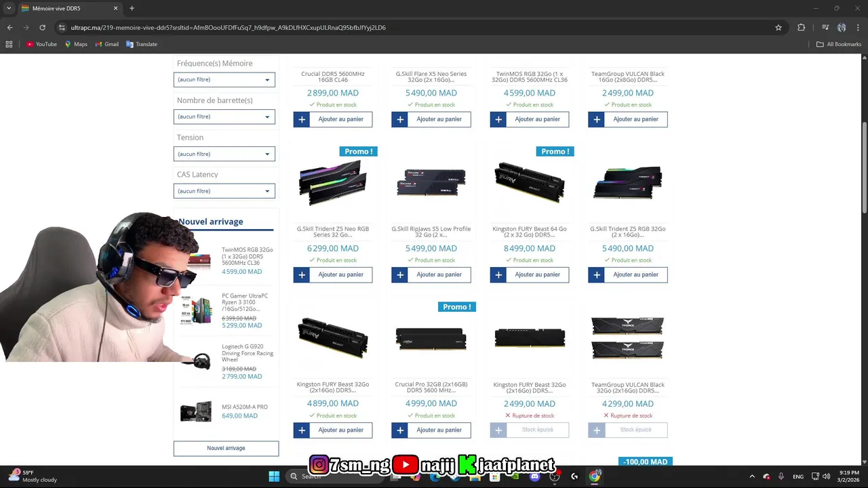Add G.Skill Flare X5 Neo to cart
Image resolution: width=868 pixels, height=488 pixels.
tap(431, 119)
